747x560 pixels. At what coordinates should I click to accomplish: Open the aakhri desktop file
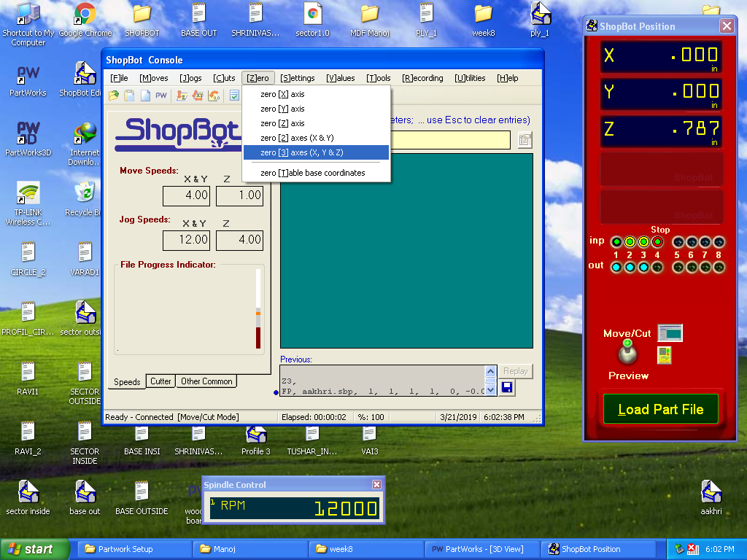pos(711,497)
